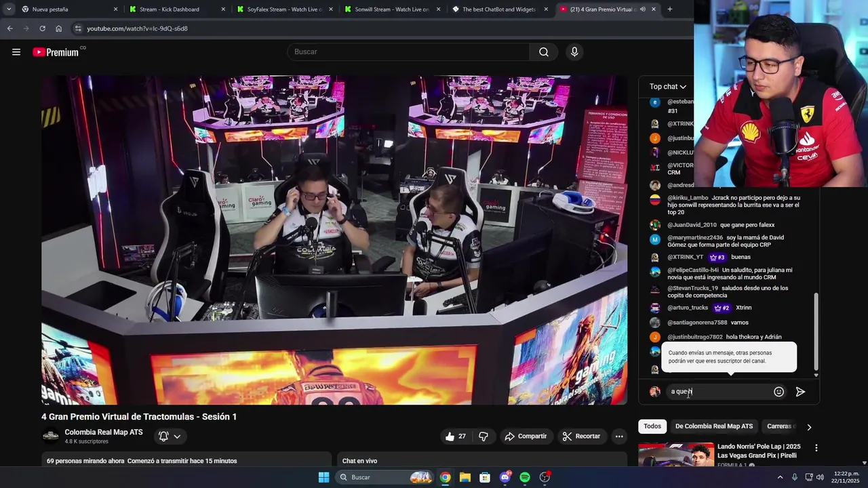Click the page vertical scrollbar down arrow

tap(865, 463)
